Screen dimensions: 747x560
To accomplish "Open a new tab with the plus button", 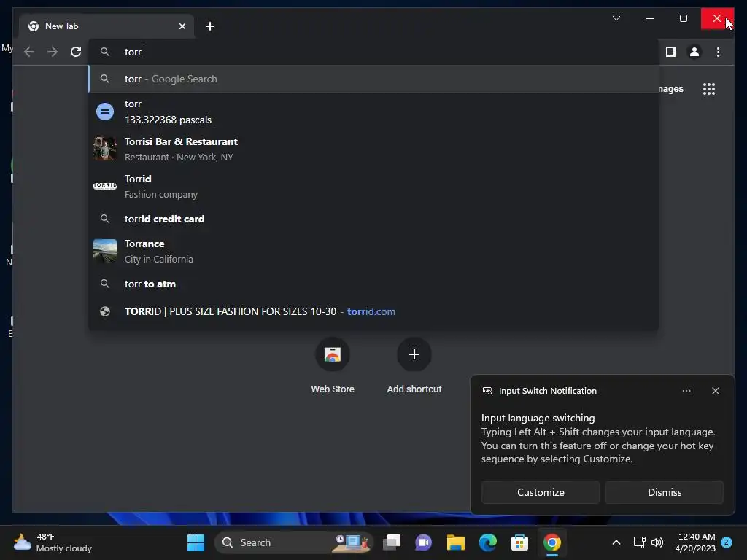I will pos(210,26).
